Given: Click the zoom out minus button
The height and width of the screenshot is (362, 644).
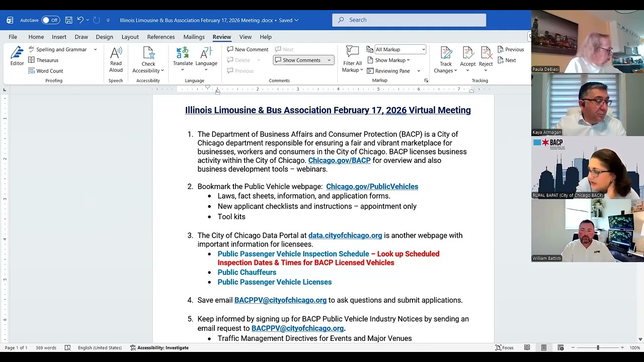Looking at the screenshot, I should click(x=573, y=347).
